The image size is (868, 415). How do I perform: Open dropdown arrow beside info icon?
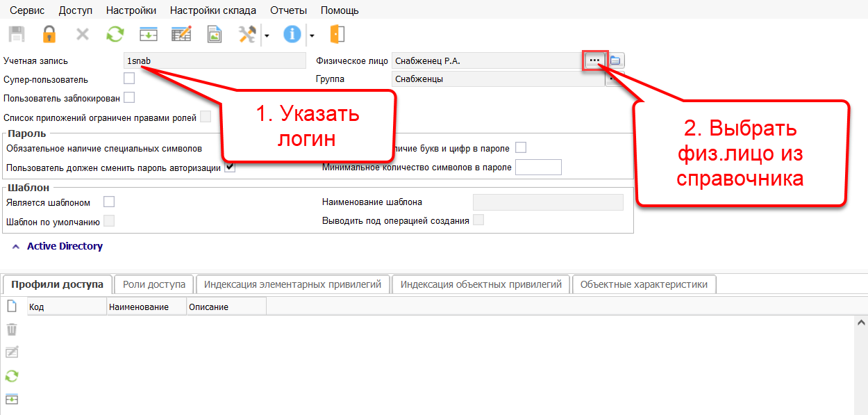312,34
